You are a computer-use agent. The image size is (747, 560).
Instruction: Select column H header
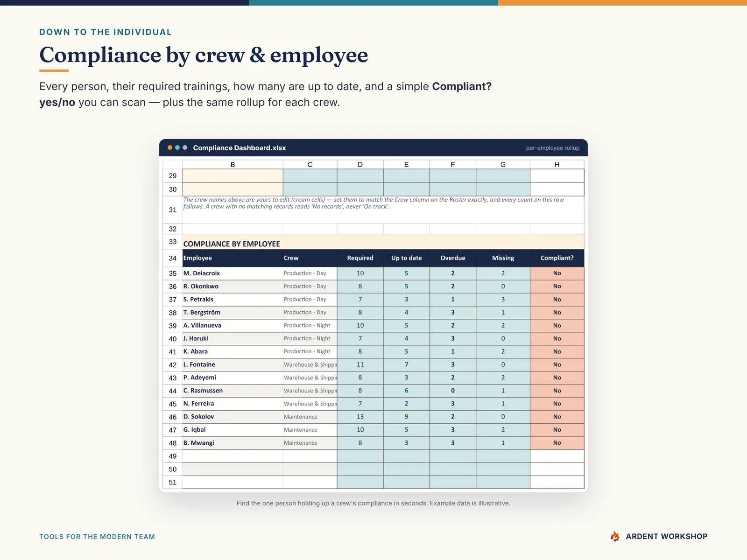click(x=557, y=164)
